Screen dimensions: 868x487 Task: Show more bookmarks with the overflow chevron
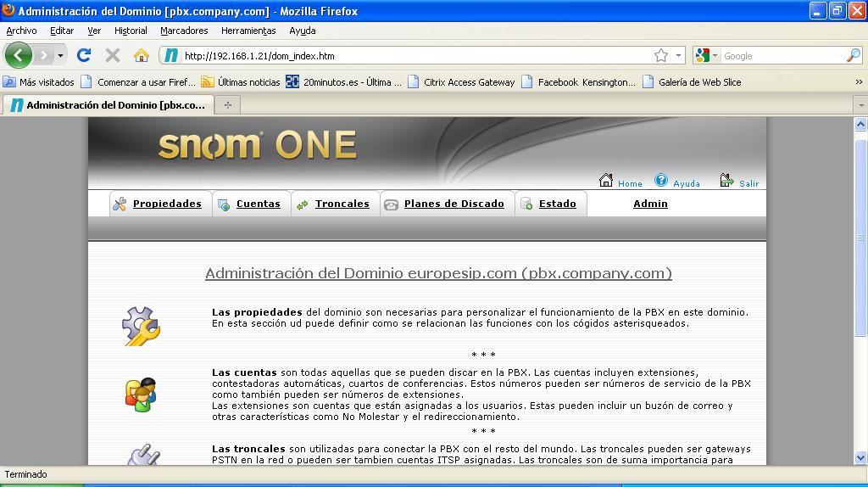pyautogui.click(x=859, y=82)
